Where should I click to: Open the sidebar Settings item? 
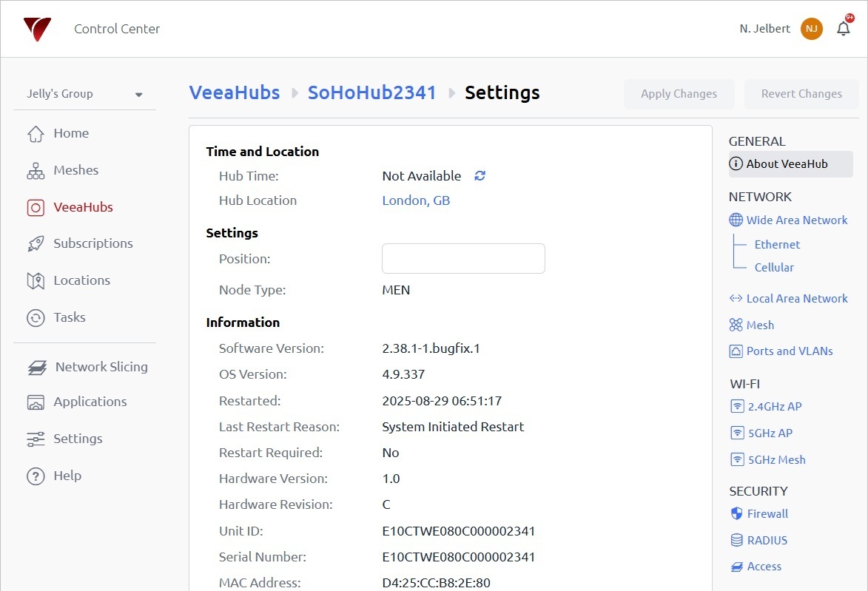click(x=78, y=439)
